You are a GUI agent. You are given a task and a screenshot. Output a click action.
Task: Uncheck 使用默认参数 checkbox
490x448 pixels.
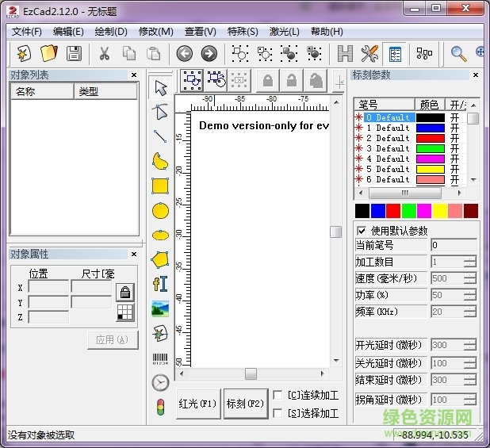click(x=362, y=231)
